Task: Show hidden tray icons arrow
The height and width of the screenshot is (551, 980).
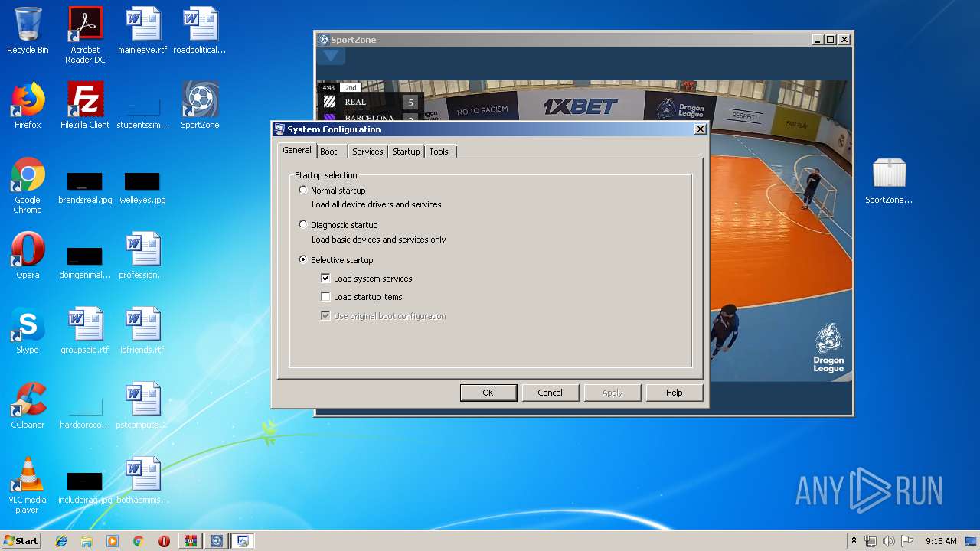Action: pos(854,541)
